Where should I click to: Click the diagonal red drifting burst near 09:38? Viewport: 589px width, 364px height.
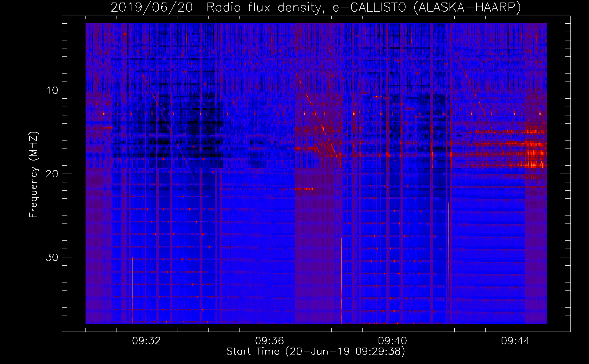coord(319,120)
